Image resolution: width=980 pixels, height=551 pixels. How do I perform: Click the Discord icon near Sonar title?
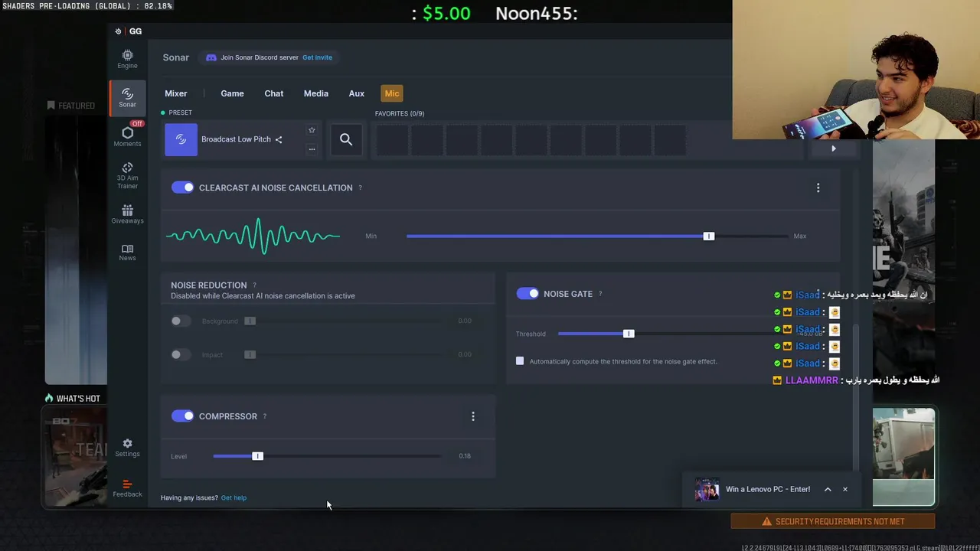(x=211, y=57)
